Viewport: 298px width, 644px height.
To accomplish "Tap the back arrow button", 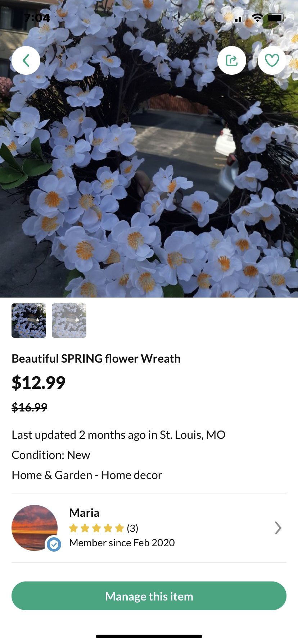I will 26,60.
